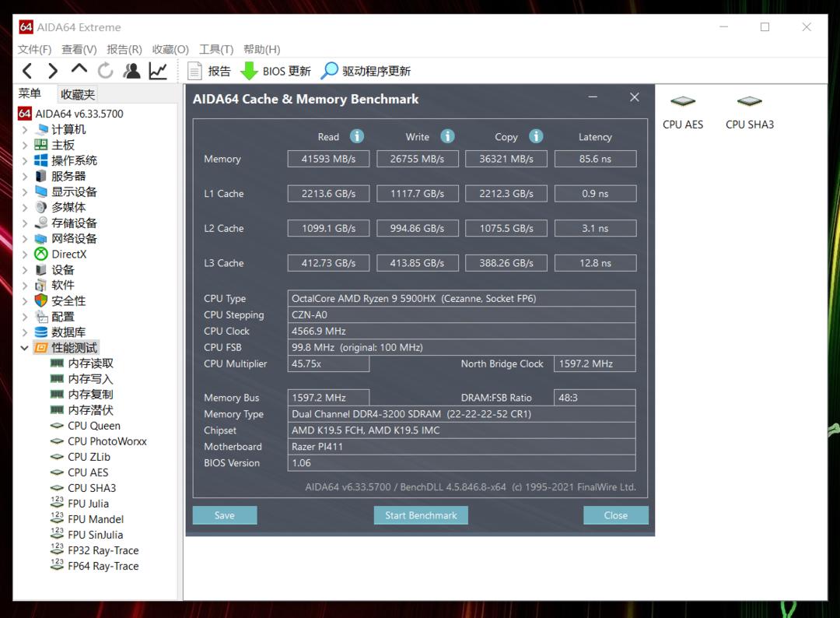Screen dimensions: 840x618
Task: Select 内存写入 memory write benchmark
Action: tap(90, 379)
